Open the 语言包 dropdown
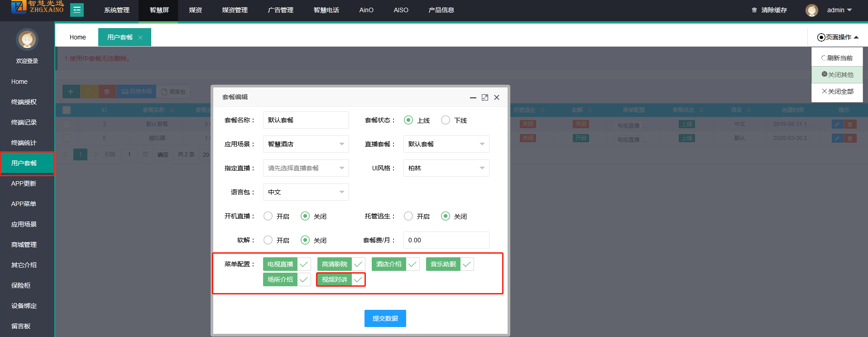Viewport: 868px width, 337px height. pos(306,192)
